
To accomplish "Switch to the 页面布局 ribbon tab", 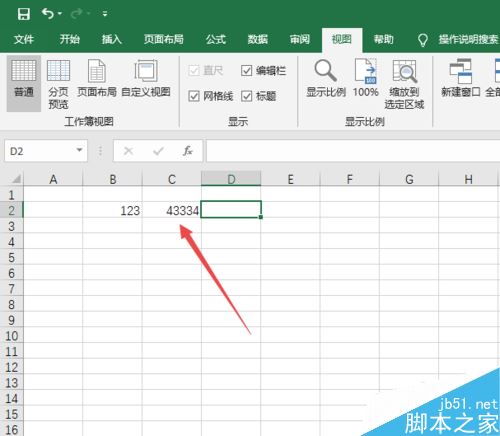I will point(164,39).
